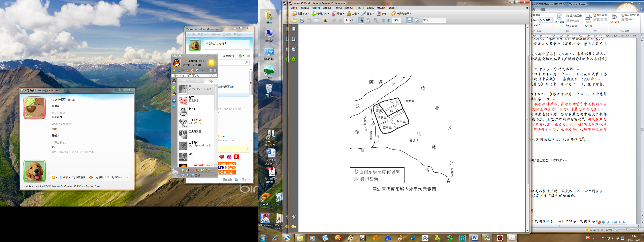Toggle Word ribbon collapse arrow

tap(637, 10)
